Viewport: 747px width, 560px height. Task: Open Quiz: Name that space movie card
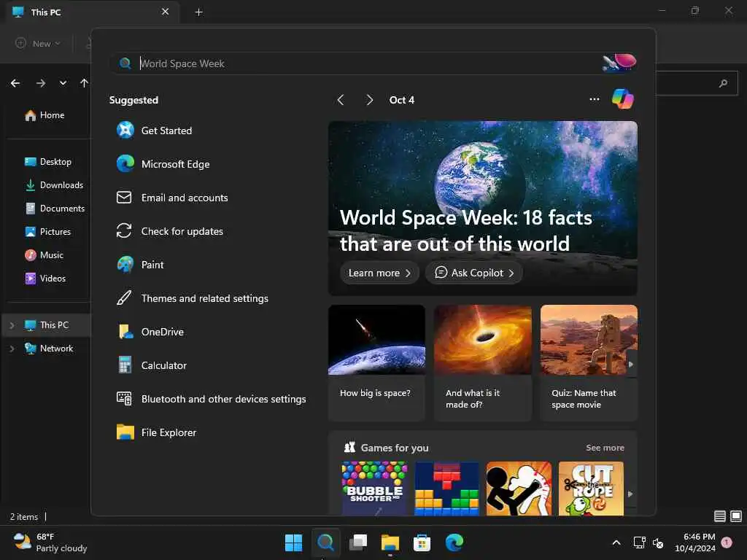coord(589,363)
